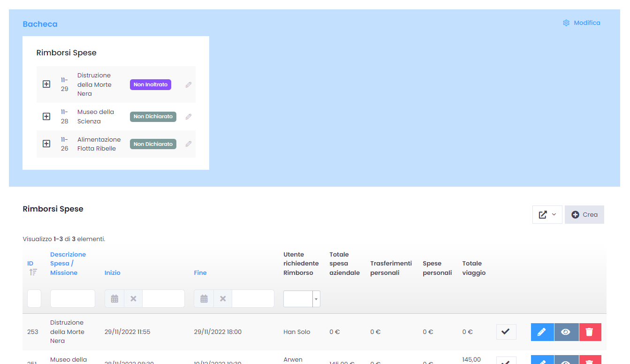630x364 pixels.
Task: Click pencil icon for Alimentazione Flotta Ribelle
Action: (x=188, y=144)
